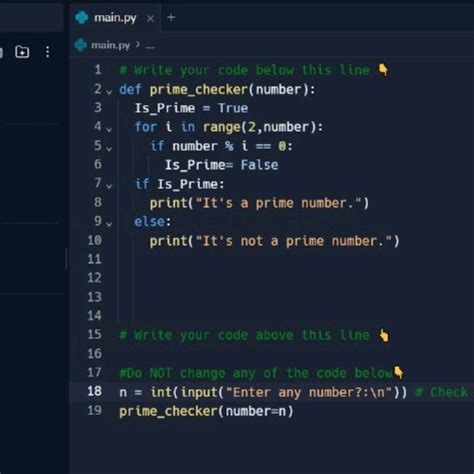Click the new folder icon in sidebar
The image size is (474, 474).
(x=22, y=52)
